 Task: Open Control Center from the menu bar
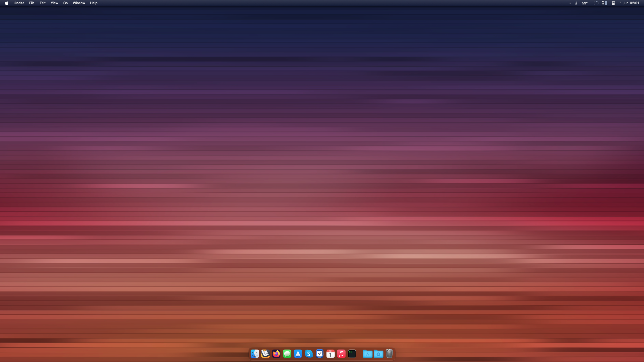[x=613, y=3]
